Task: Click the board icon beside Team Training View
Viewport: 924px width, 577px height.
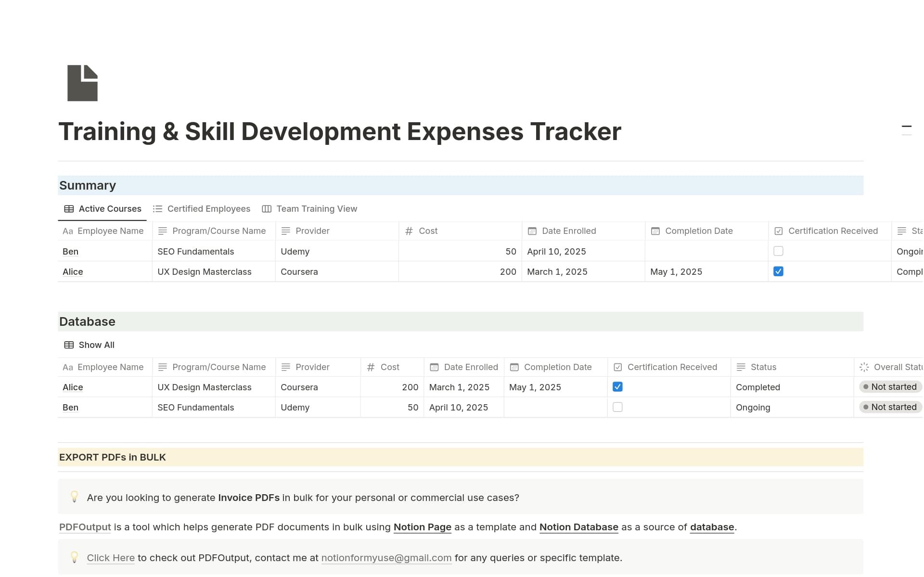Action: pos(267,208)
